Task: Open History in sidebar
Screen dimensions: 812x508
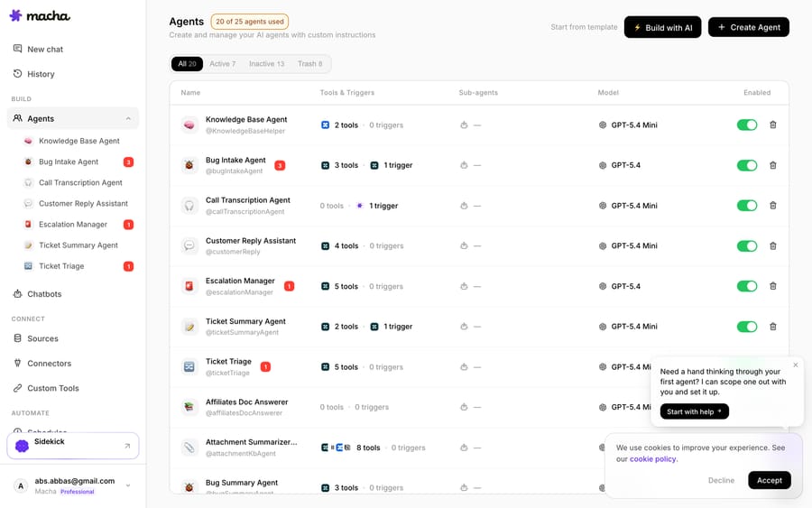Action: pos(33,74)
